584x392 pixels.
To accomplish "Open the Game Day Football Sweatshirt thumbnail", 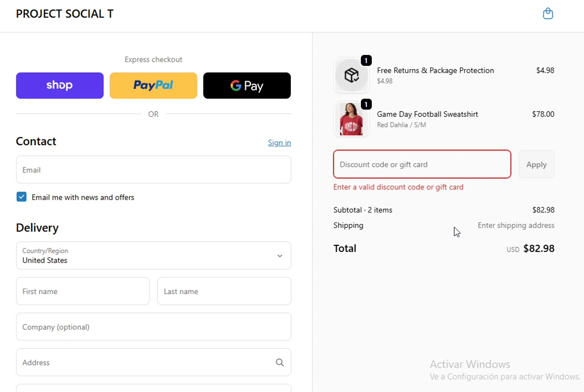I will point(351,119).
